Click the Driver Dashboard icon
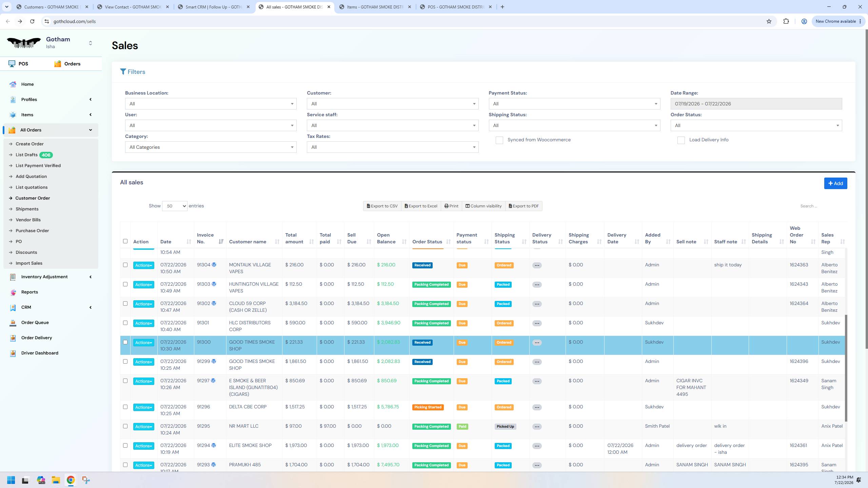Viewport: 868px width, 488px height. coord(13,353)
